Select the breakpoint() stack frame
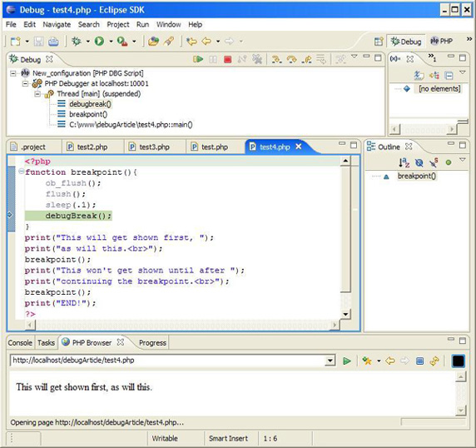 [x=88, y=114]
